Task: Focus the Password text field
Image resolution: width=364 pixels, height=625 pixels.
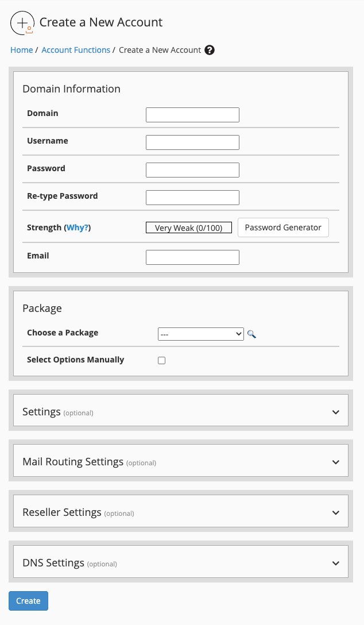Action: point(192,170)
